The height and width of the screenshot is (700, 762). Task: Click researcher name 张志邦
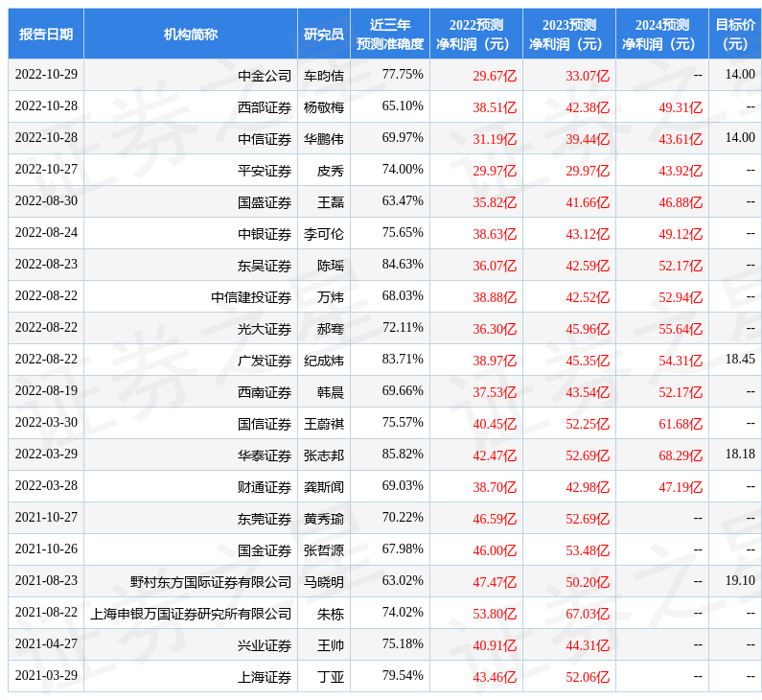click(324, 455)
